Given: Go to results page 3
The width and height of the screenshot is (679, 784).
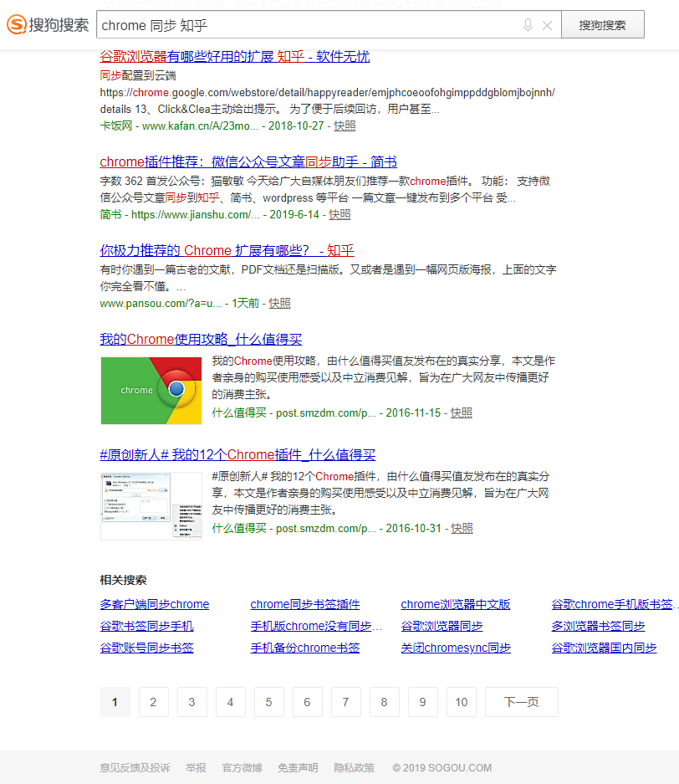Looking at the screenshot, I should pyautogui.click(x=191, y=702).
